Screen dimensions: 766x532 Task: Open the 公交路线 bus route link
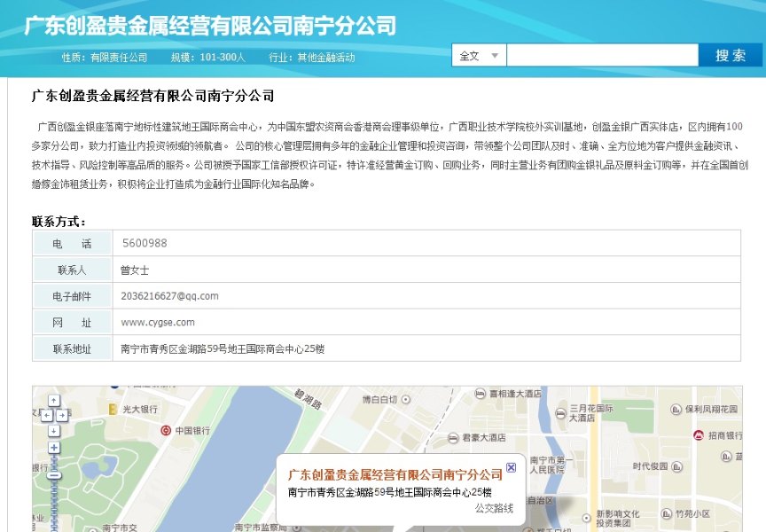(x=494, y=508)
